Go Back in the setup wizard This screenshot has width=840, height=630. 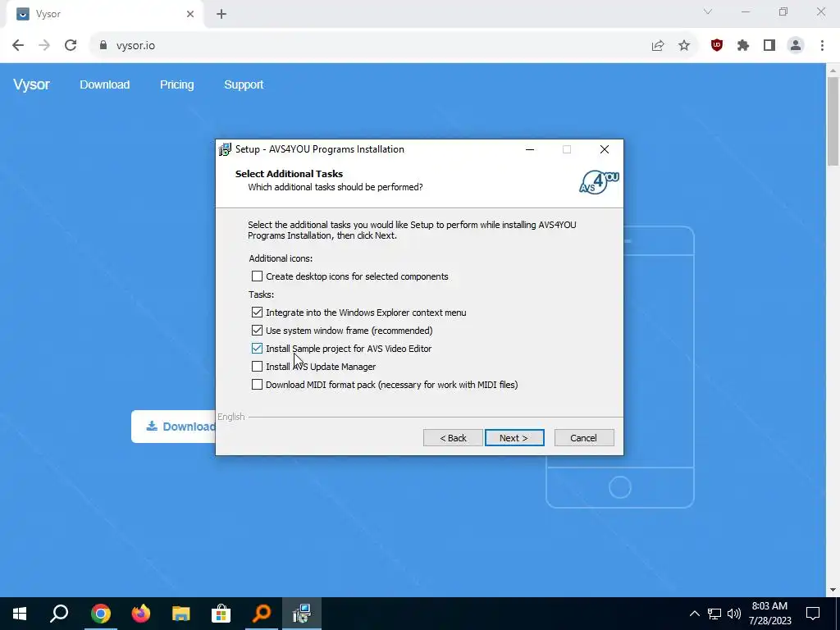coord(453,438)
